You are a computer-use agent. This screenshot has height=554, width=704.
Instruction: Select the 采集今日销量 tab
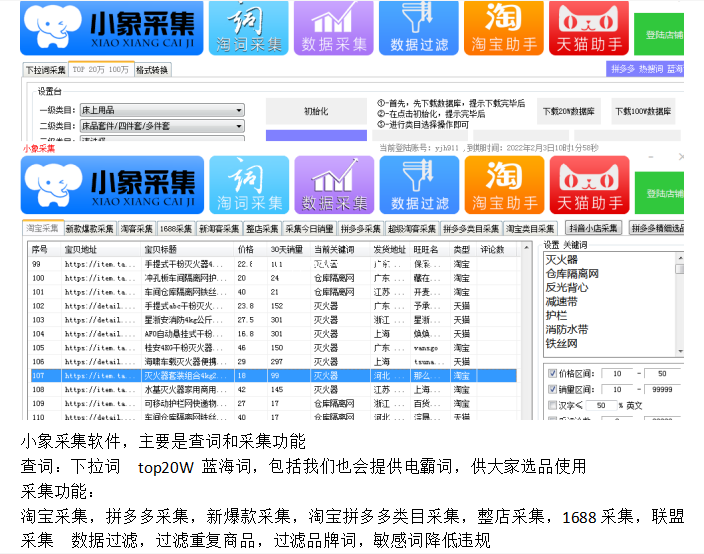tap(309, 229)
